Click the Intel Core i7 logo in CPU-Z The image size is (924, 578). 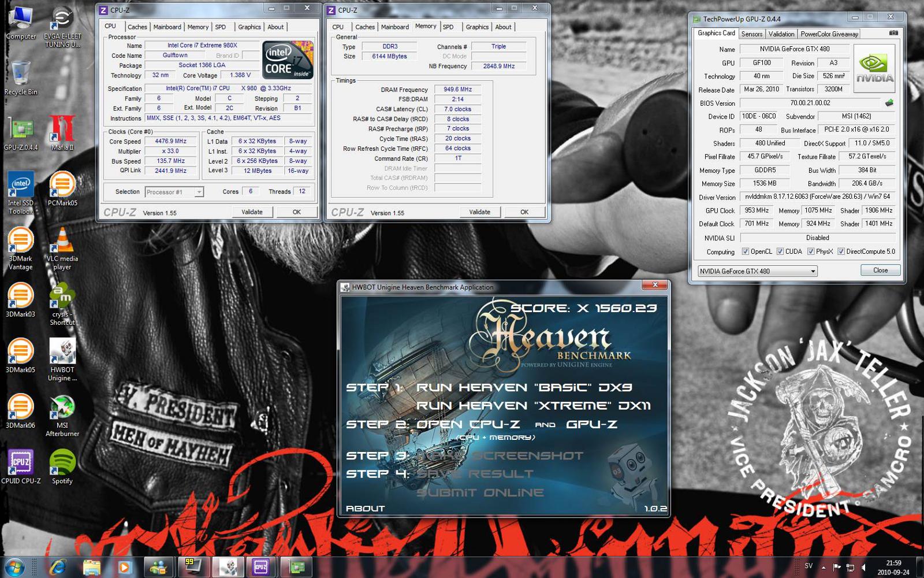click(288, 60)
